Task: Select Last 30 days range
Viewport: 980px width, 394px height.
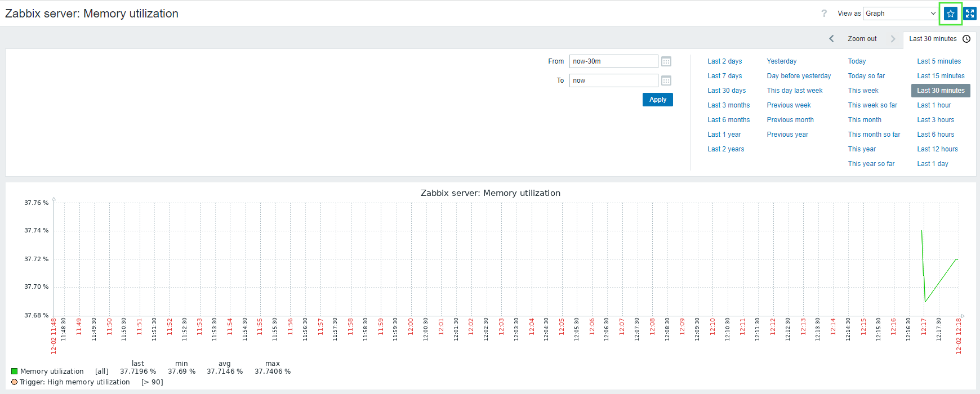Action: point(727,91)
